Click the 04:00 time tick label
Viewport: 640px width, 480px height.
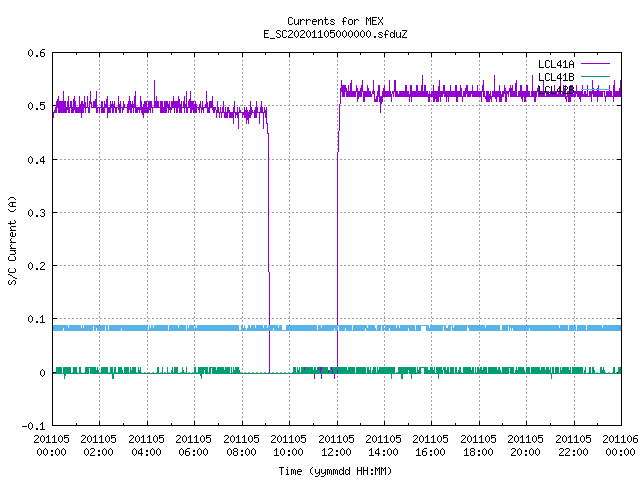click(x=146, y=452)
